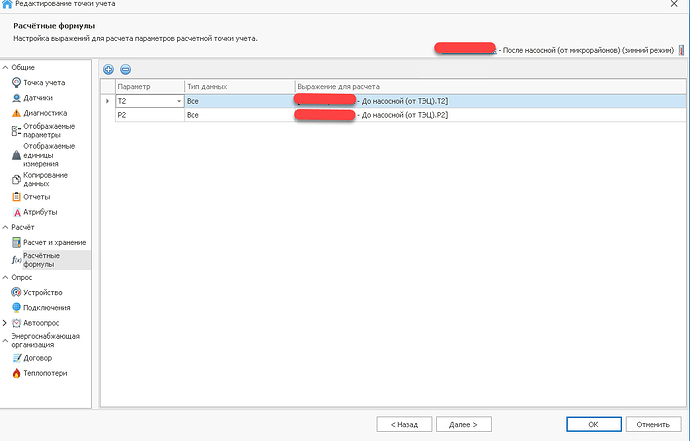Click the remove formula minus icon

click(x=125, y=69)
